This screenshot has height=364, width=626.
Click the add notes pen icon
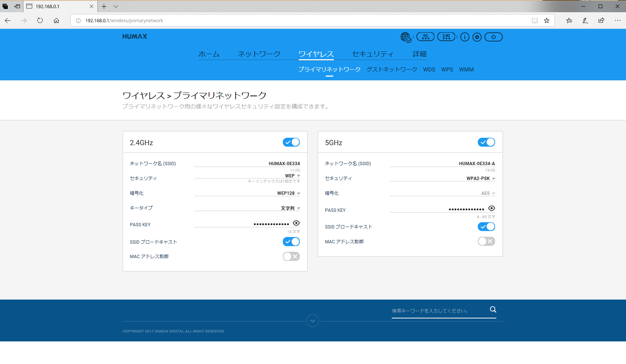[x=585, y=20]
